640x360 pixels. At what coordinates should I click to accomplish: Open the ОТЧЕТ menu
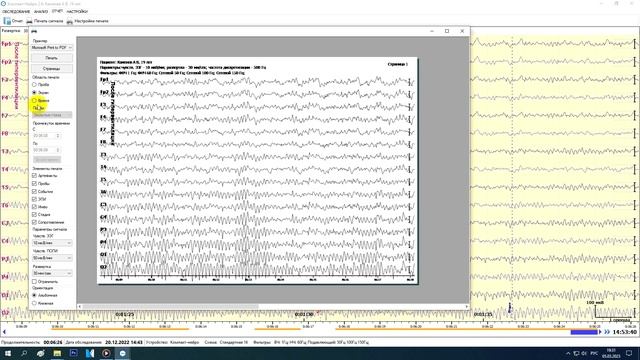57,11
